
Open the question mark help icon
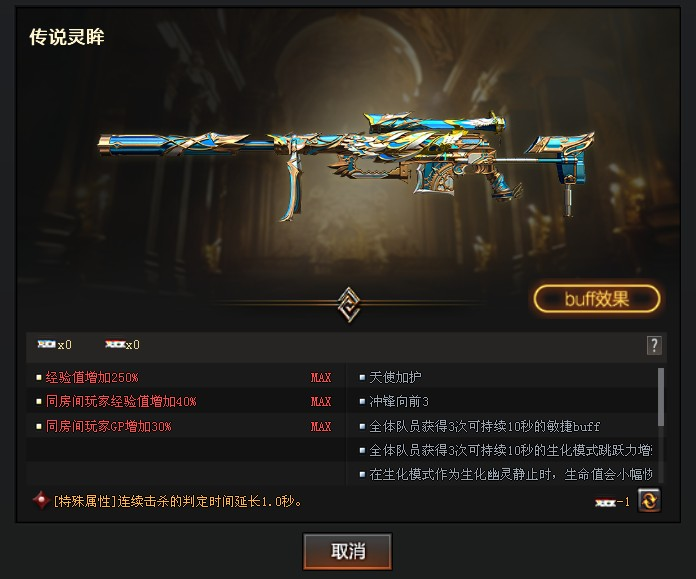pos(654,345)
